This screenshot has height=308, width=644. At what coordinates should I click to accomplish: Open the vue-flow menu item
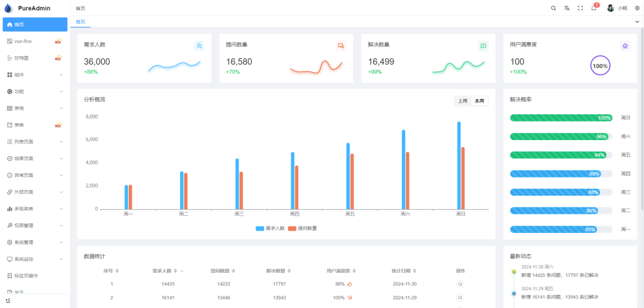click(x=35, y=41)
